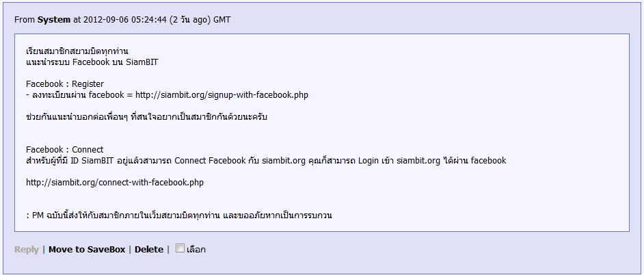644x275 pixels.
Task: Click the "Facebook : Register" heading
Action: (65, 84)
